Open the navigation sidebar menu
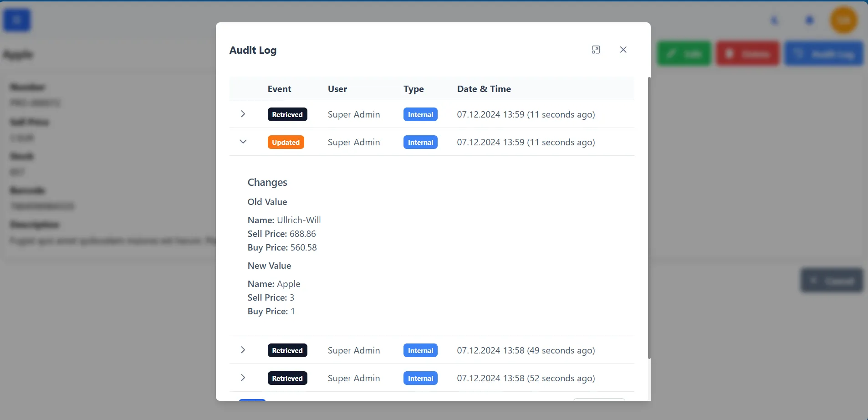The height and width of the screenshot is (420, 868). [x=17, y=20]
